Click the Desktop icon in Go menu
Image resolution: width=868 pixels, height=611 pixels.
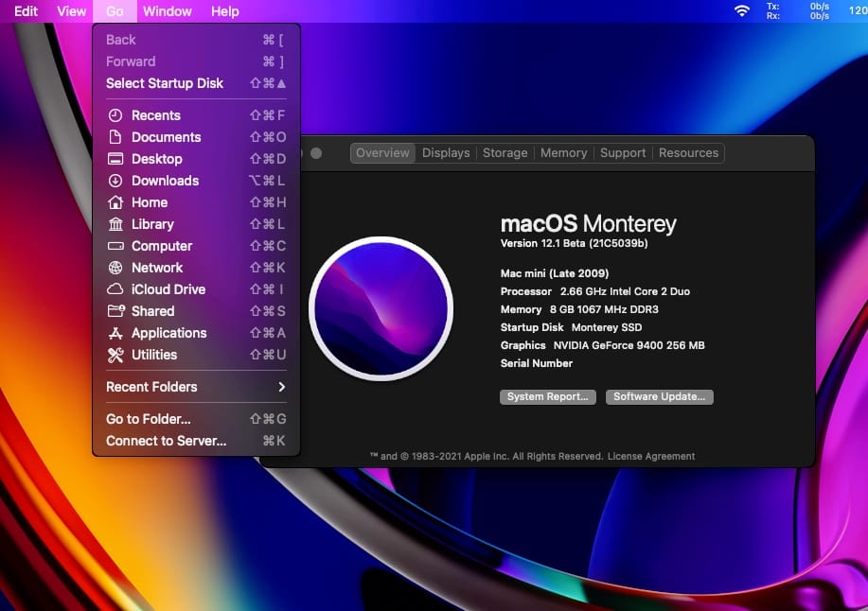[115, 159]
